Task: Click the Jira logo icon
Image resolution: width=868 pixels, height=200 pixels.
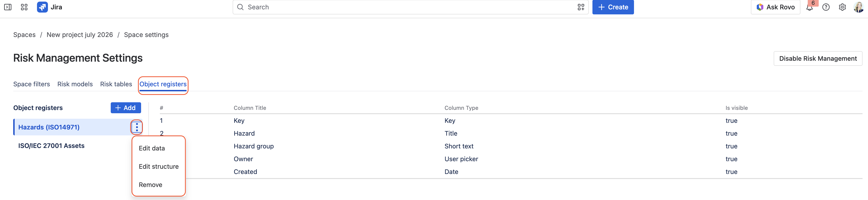Action: tap(42, 7)
